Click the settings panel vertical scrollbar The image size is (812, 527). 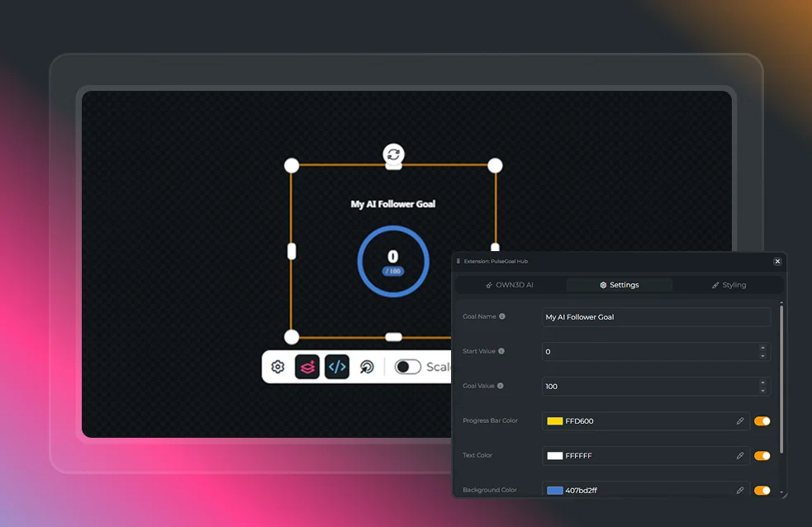tap(781, 379)
